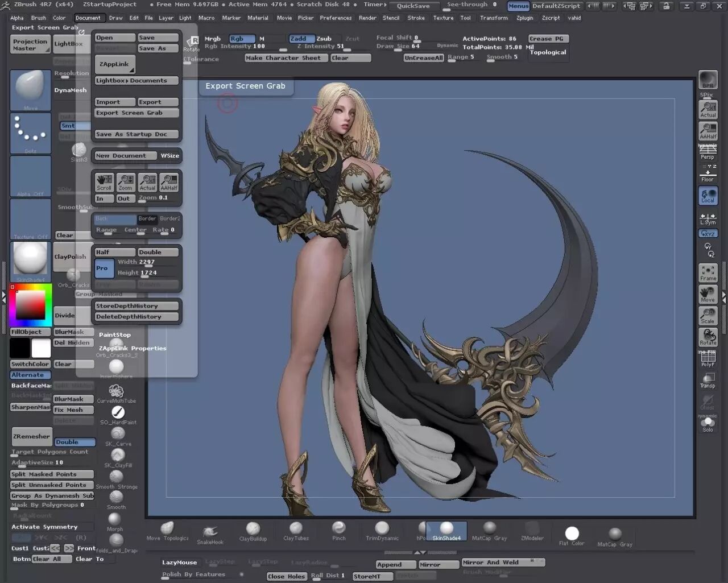
Task: Open the Stroke menu
Action: [x=416, y=18]
